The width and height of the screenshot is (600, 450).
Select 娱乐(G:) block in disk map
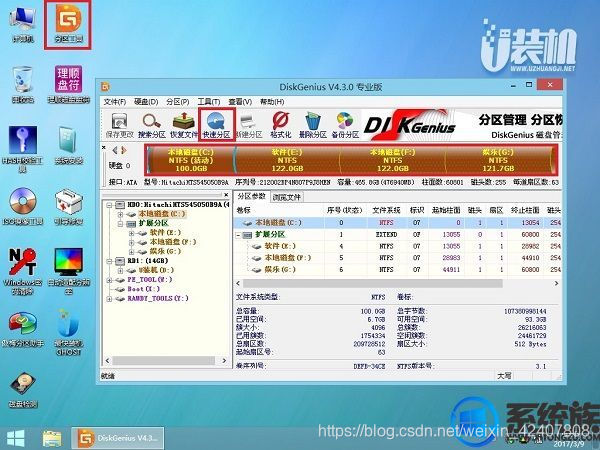pyautogui.click(x=498, y=160)
